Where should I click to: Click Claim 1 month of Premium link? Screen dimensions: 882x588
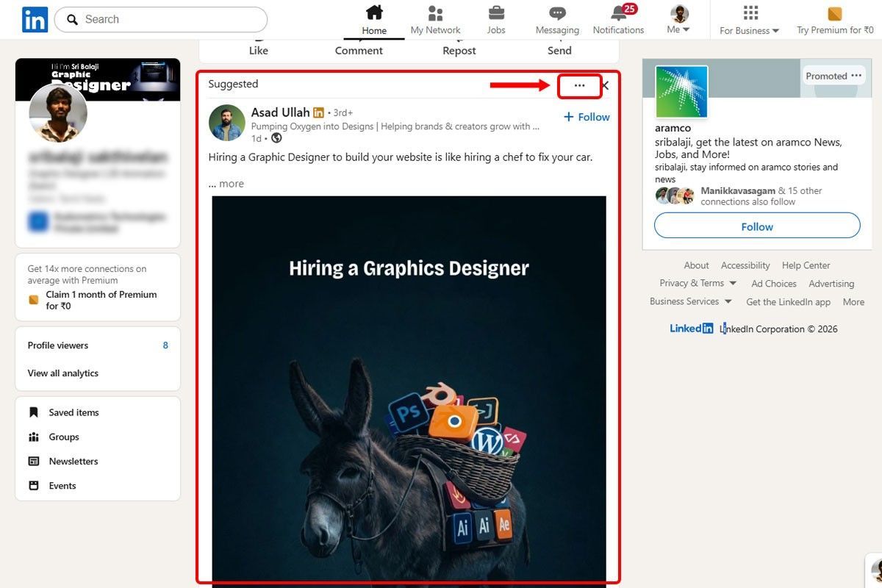pos(101,300)
